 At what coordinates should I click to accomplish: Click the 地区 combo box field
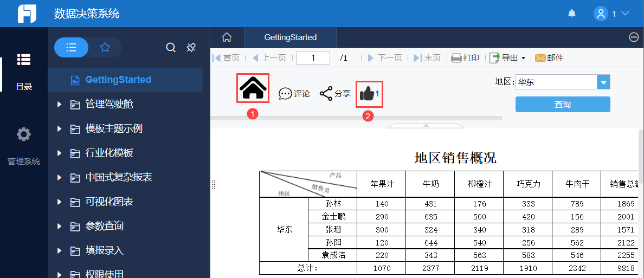click(x=556, y=82)
